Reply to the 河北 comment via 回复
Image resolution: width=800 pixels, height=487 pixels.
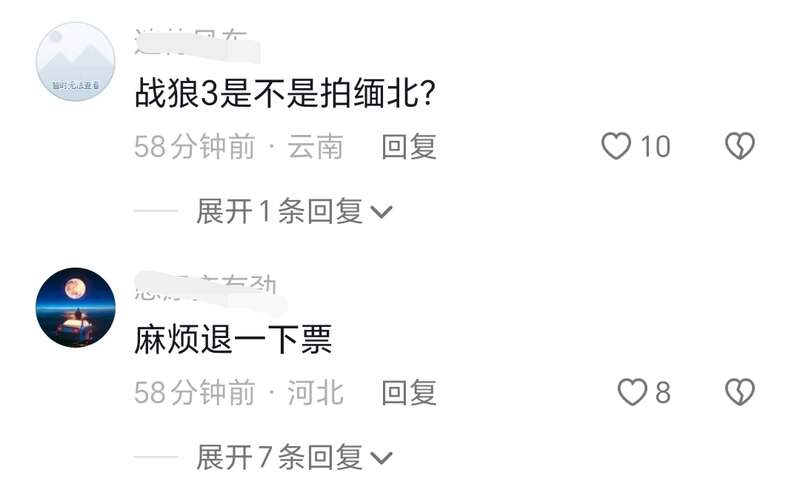pos(409,393)
